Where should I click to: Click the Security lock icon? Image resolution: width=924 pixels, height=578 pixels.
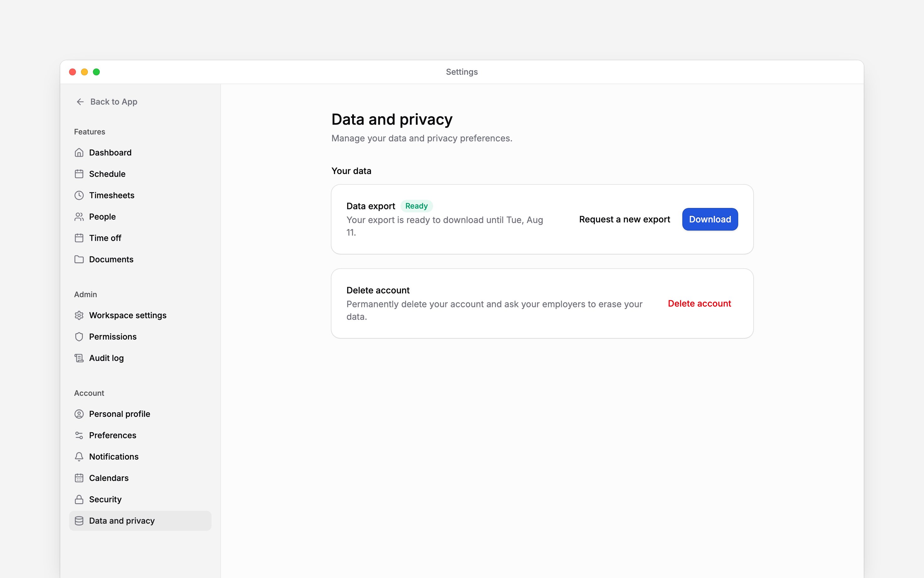79,500
